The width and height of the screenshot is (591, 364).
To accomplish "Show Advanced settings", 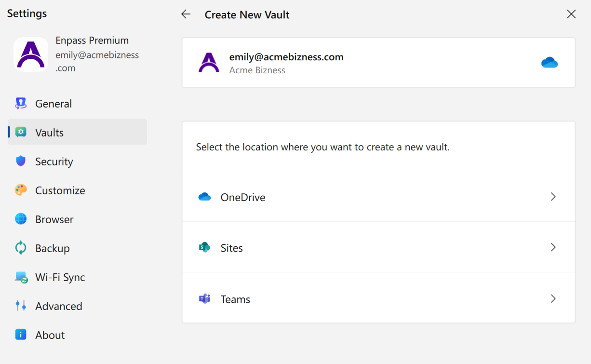I will pyautogui.click(x=77, y=306).
